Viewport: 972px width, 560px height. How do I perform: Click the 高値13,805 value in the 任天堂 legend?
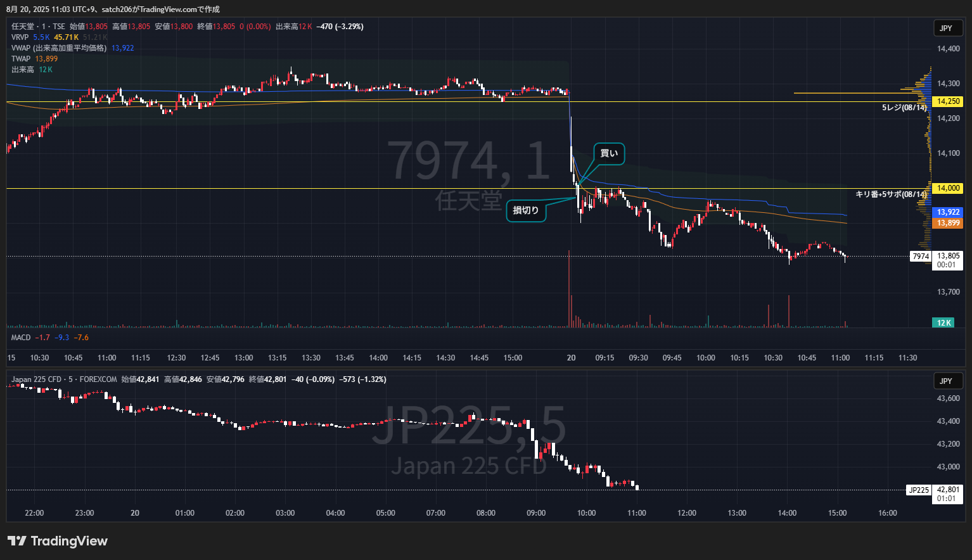click(x=131, y=27)
